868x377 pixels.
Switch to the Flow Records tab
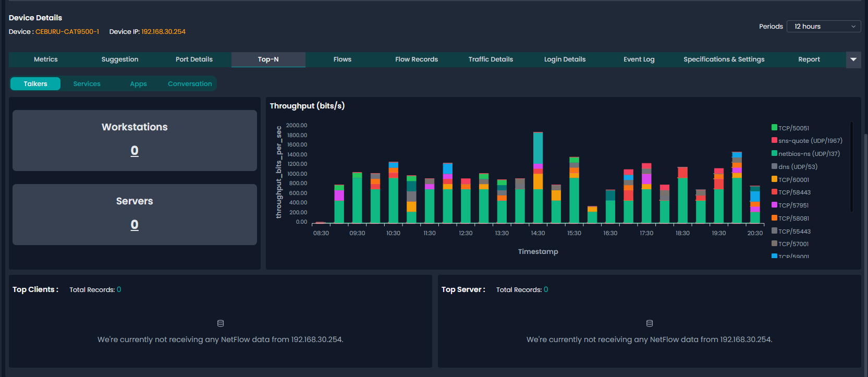[x=417, y=59]
